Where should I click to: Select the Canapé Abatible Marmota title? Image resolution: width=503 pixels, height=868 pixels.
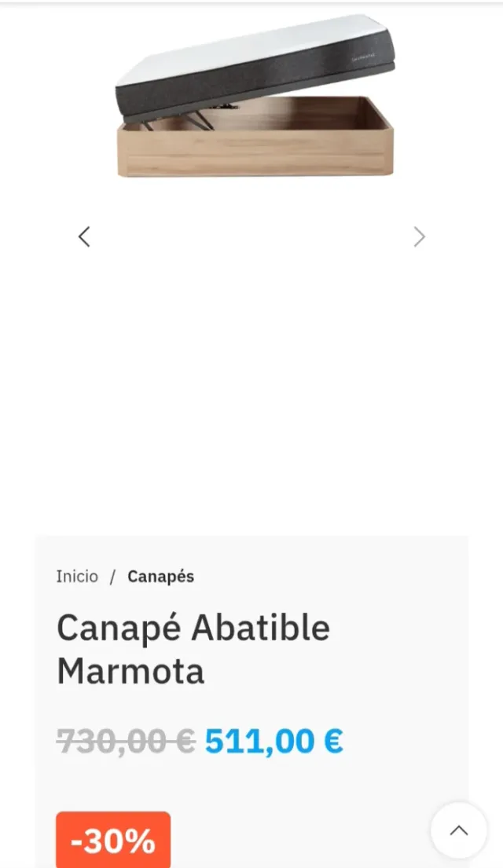193,649
